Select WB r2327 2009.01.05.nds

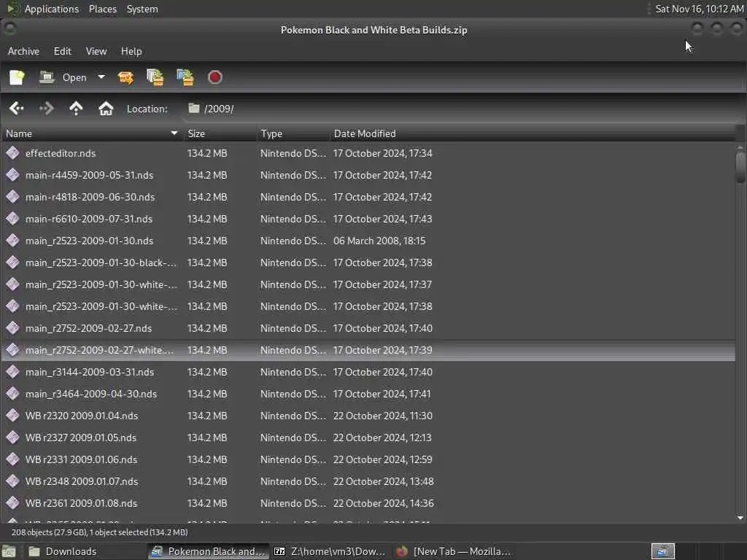(368, 438)
